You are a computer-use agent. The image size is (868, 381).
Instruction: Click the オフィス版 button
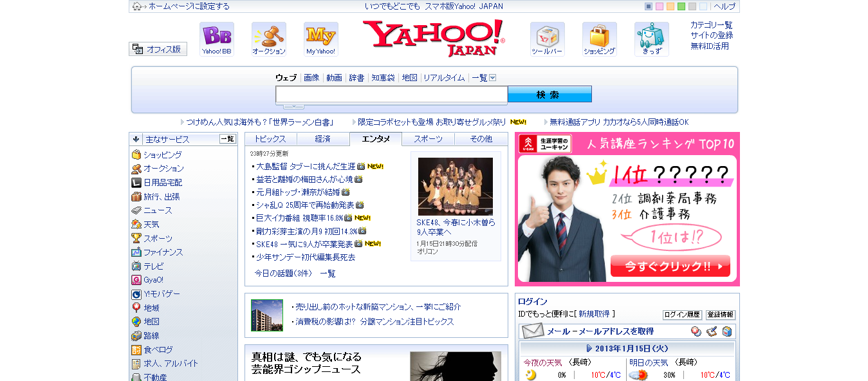coord(158,49)
